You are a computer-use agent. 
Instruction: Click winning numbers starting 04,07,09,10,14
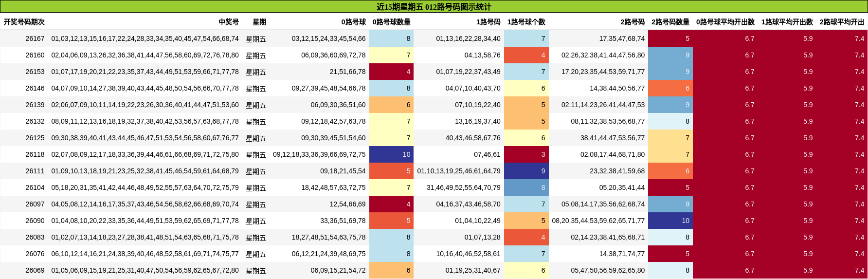[145, 88]
